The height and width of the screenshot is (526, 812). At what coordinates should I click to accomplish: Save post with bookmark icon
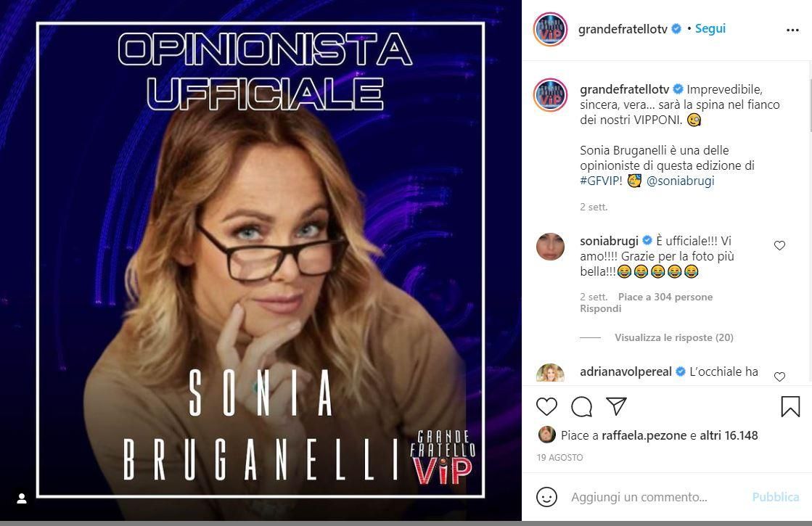[x=790, y=406]
